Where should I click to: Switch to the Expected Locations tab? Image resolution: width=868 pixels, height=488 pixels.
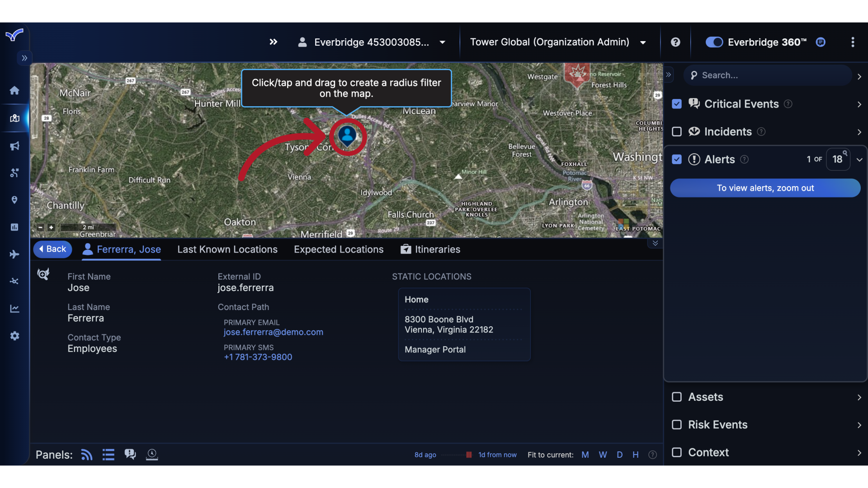click(x=339, y=249)
